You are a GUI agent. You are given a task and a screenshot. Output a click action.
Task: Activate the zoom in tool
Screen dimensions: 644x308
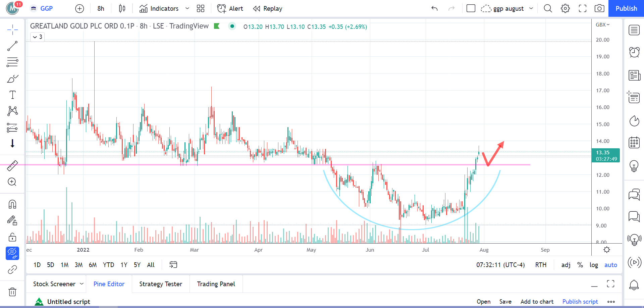pyautogui.click(x=12, y=182)
